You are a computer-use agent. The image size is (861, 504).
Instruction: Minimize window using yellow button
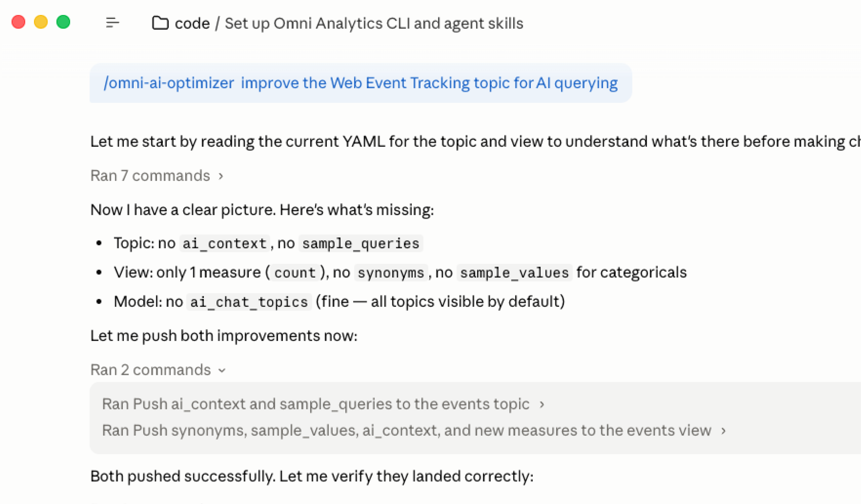point(41,22)
